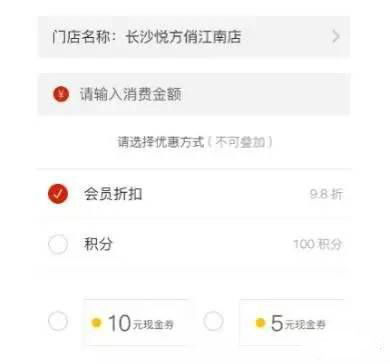The width and height of the screenshot is (390, 364).
Task: Click the 不可叠加 note text
Action: pyautogui.click(x=240, y=142)
